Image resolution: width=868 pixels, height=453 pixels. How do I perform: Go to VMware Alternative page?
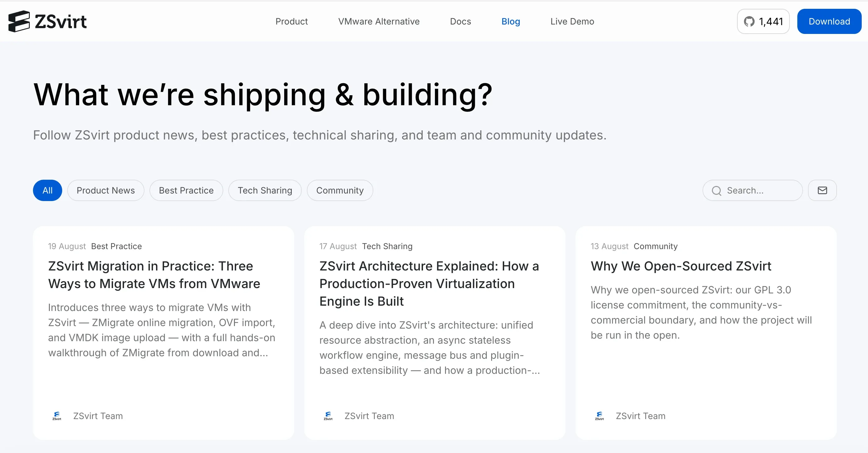(x=379, y=21)
